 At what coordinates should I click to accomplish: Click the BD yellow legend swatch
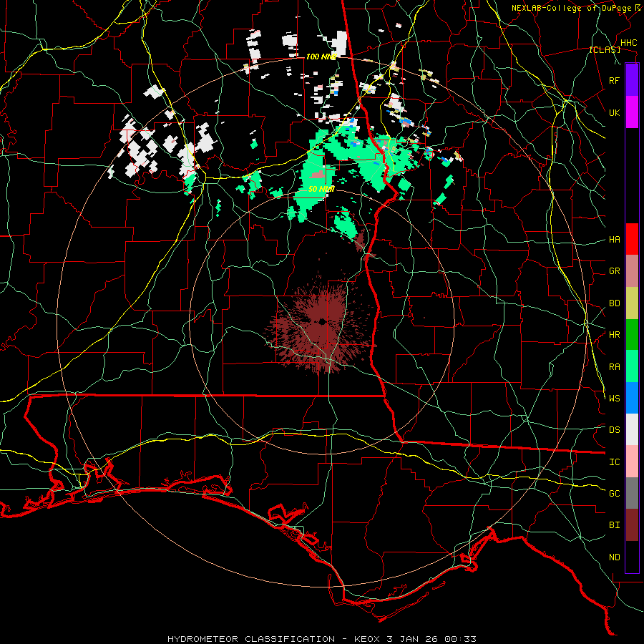click(x=632, y=303)
